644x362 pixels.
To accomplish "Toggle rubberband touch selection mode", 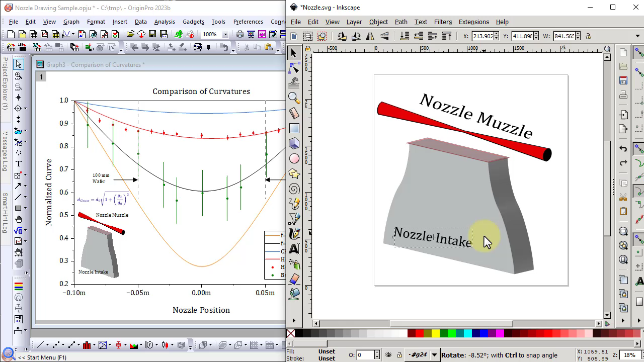I will pyautogui.click(x=322, y=36).
